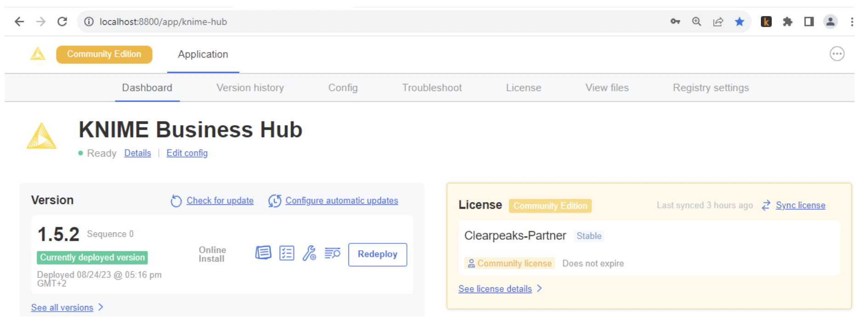Open the Registry settings tab
This screenshot has width=868, height=324.
point(711,87)
